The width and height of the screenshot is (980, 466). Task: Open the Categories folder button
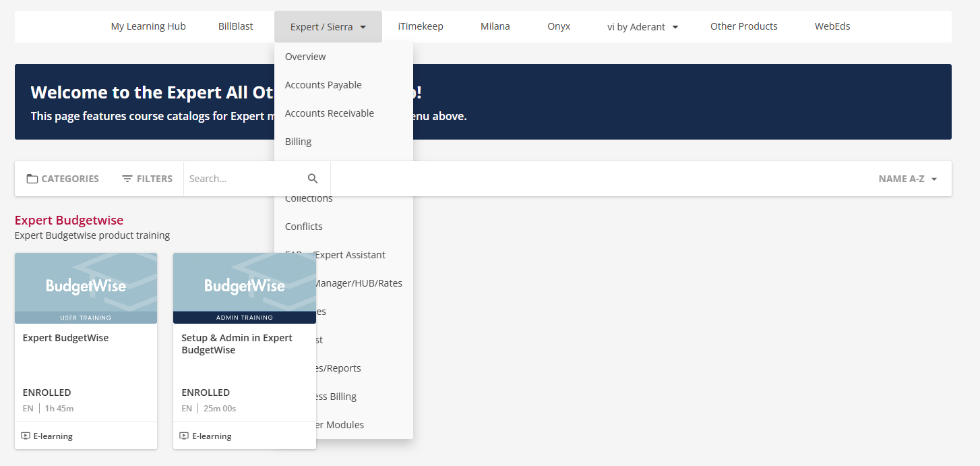(63, 179)
